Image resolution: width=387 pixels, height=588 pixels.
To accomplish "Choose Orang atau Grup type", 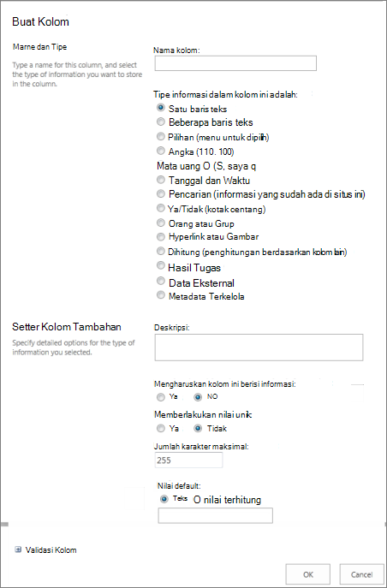I will click(160, 223).
